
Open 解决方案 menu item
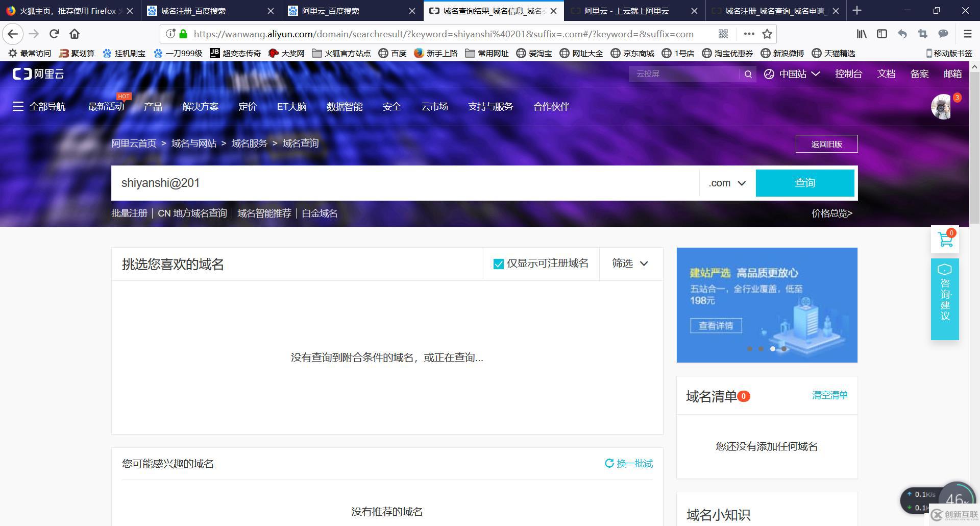[x=200, y=106]
